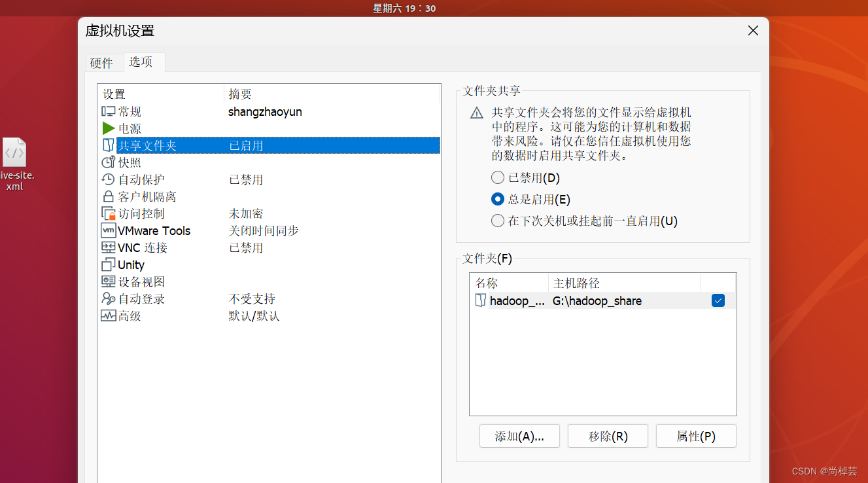The height and width of the screenshot is (483, 868).
Task: Click the 访问控制 access control icon
Action: click(109, 214)
